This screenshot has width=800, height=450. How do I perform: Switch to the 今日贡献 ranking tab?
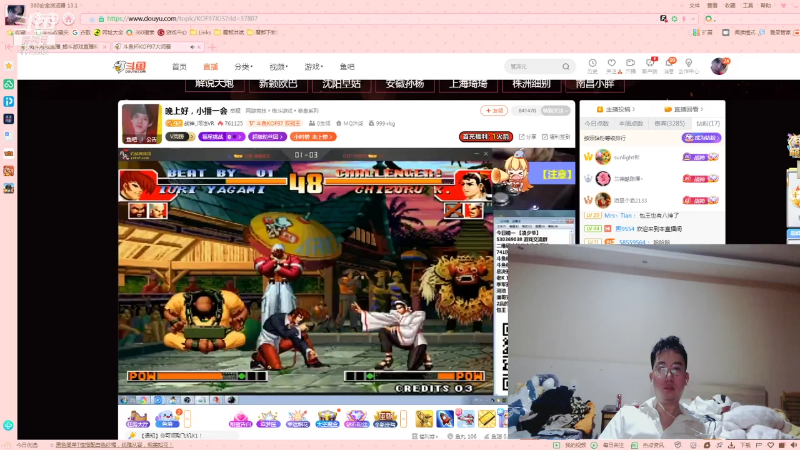597,123
